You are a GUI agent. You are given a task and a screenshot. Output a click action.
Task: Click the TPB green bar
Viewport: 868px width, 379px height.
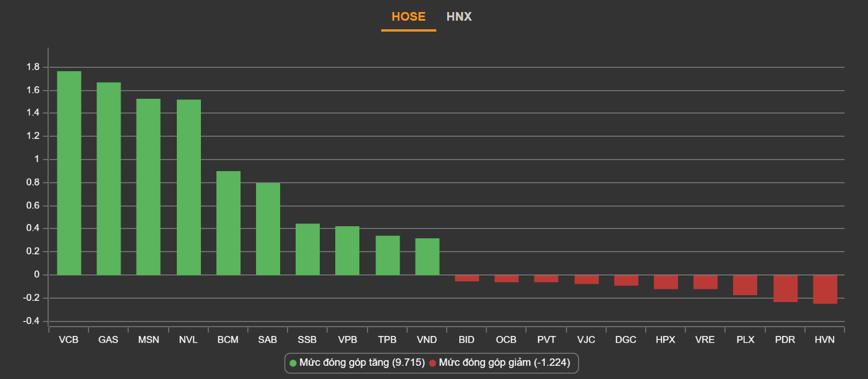coord(387,255)
